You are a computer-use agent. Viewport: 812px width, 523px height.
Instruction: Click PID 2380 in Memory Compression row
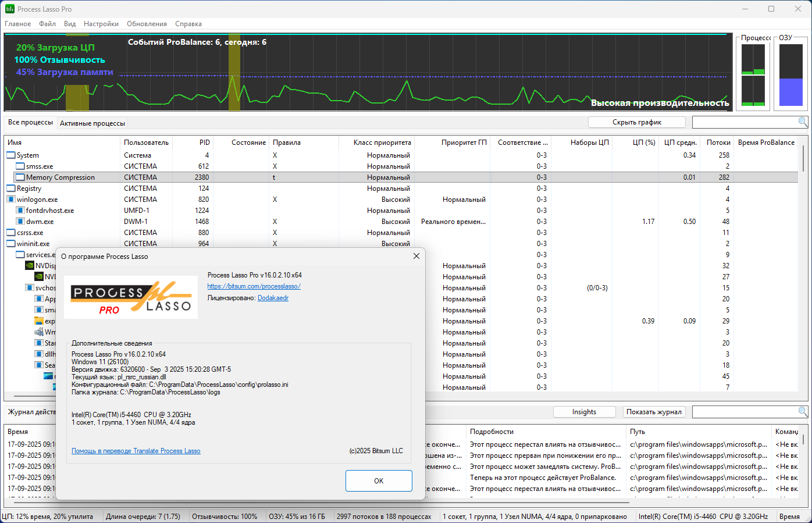click(202, 177)
